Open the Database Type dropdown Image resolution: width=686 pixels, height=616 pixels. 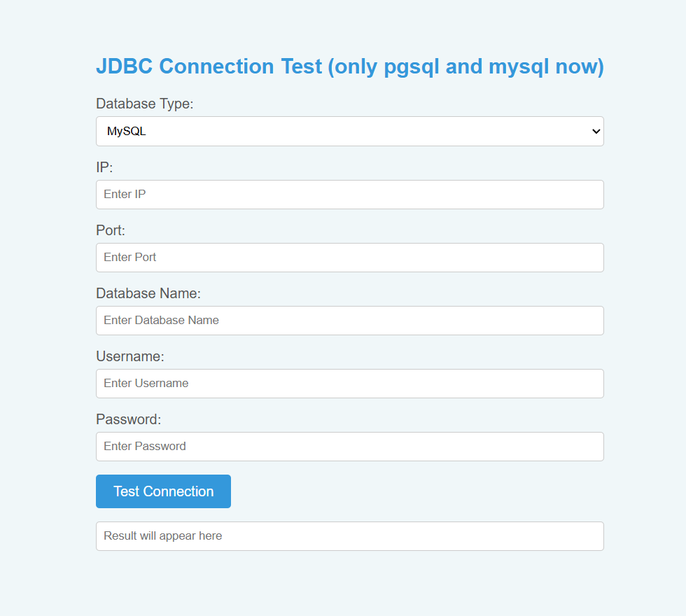point(349,132)
